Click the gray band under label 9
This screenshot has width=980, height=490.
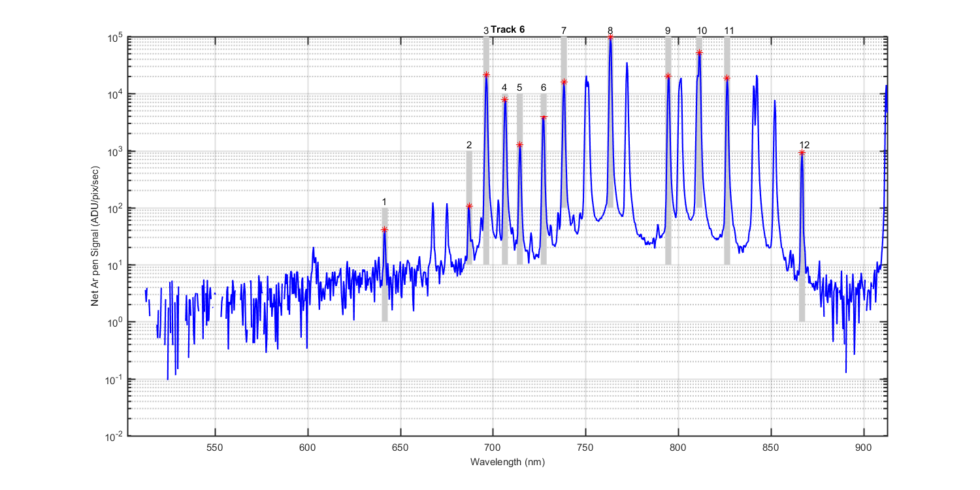tap(668, 150)
